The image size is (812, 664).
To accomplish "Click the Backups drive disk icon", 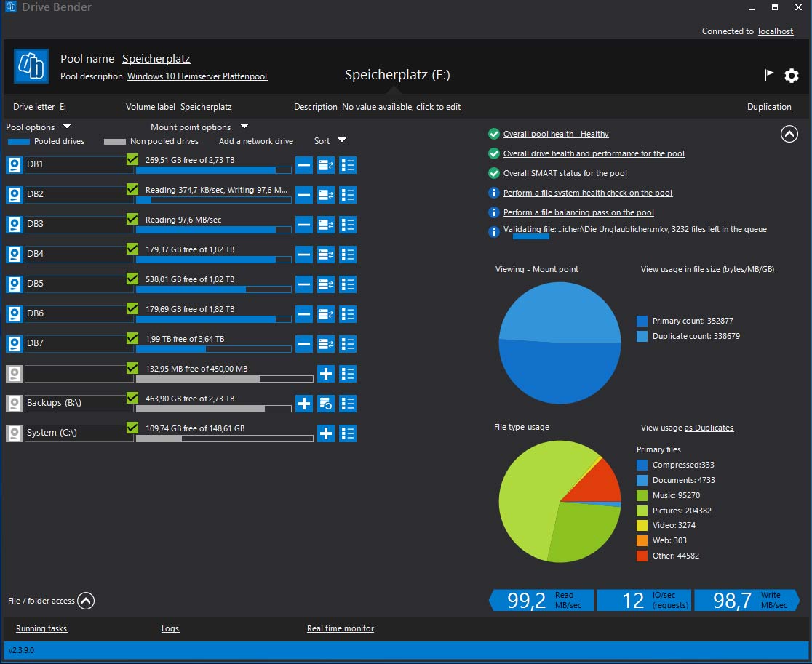I will (x=15, y=404).
